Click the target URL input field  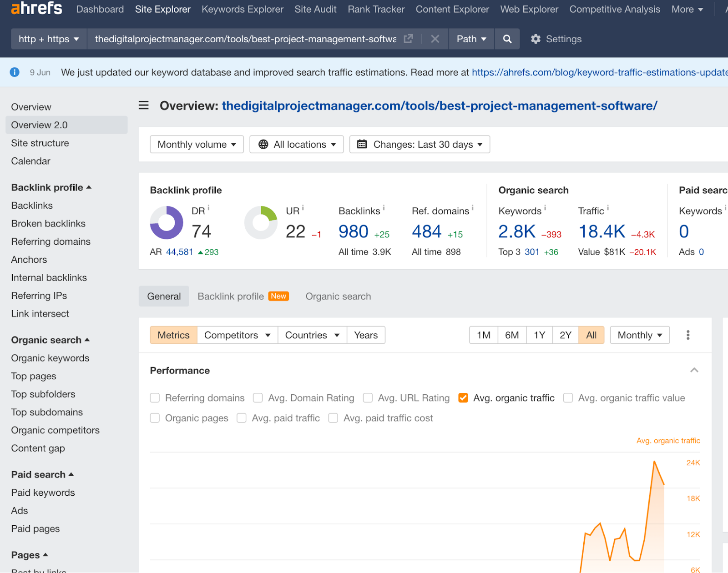click(x=246, y=39)
